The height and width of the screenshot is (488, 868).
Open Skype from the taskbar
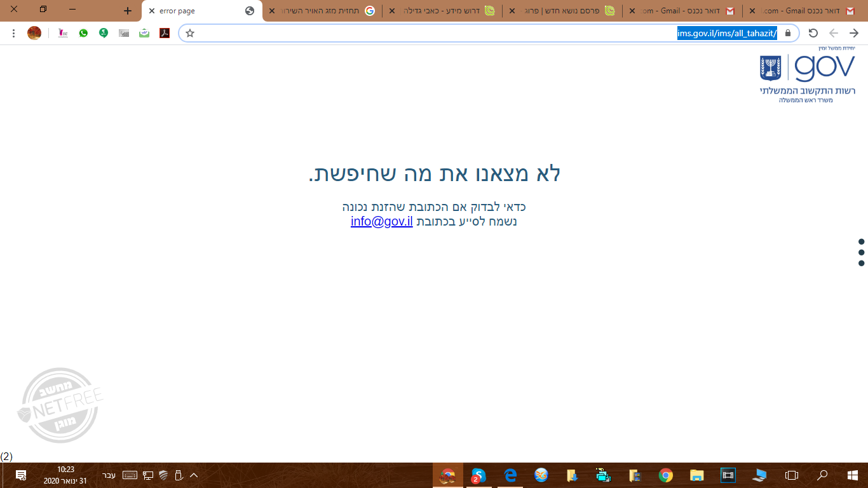[478, 475]
